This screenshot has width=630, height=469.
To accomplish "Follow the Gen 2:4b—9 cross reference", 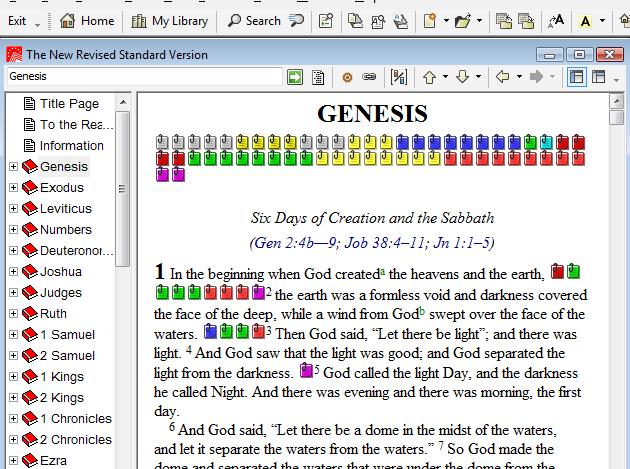I will click(x=296, y=242).
